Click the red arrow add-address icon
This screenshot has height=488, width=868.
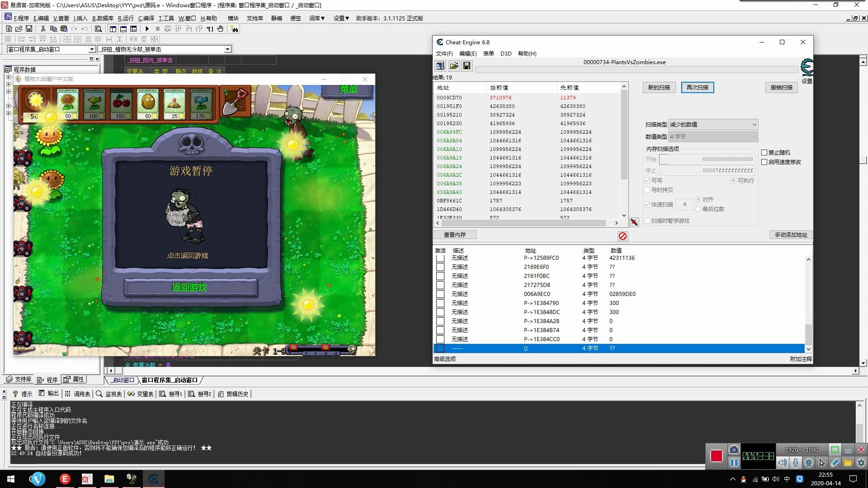634,222
